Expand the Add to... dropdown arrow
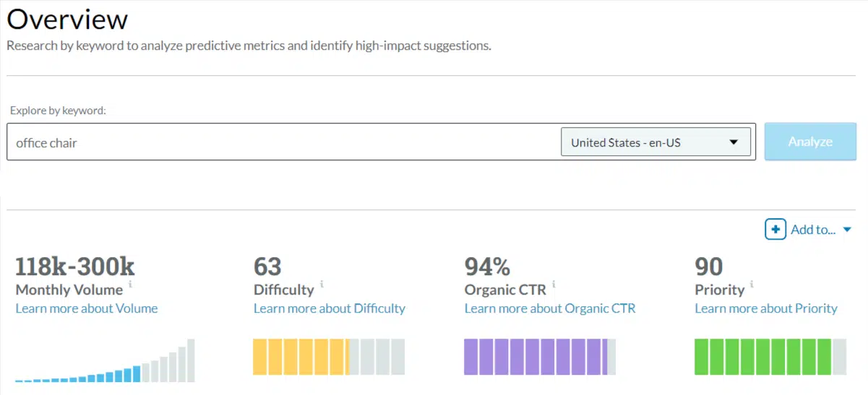 pos(847,230)
